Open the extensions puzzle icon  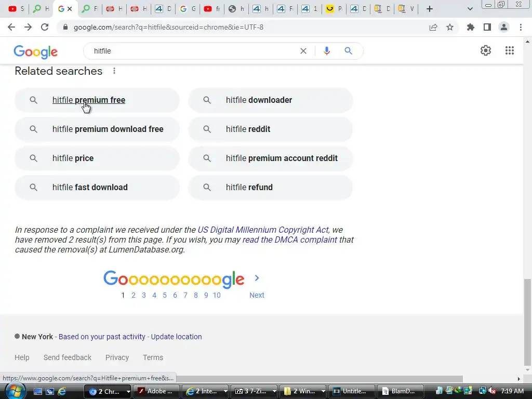tap(471, 27)
